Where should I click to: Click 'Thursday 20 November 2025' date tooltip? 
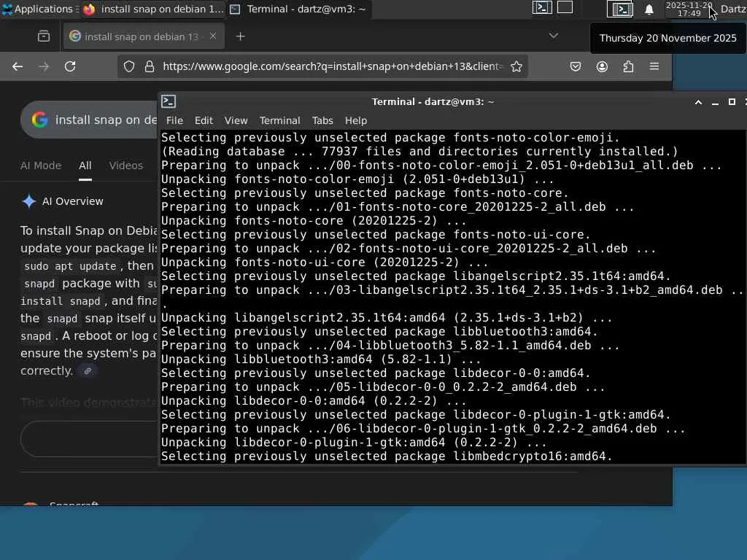[x=668, y=38]
